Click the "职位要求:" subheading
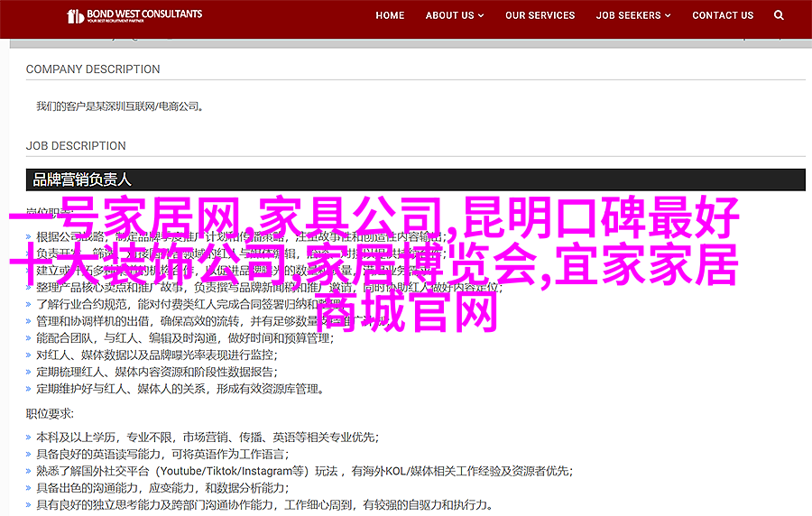 (51, 413)
